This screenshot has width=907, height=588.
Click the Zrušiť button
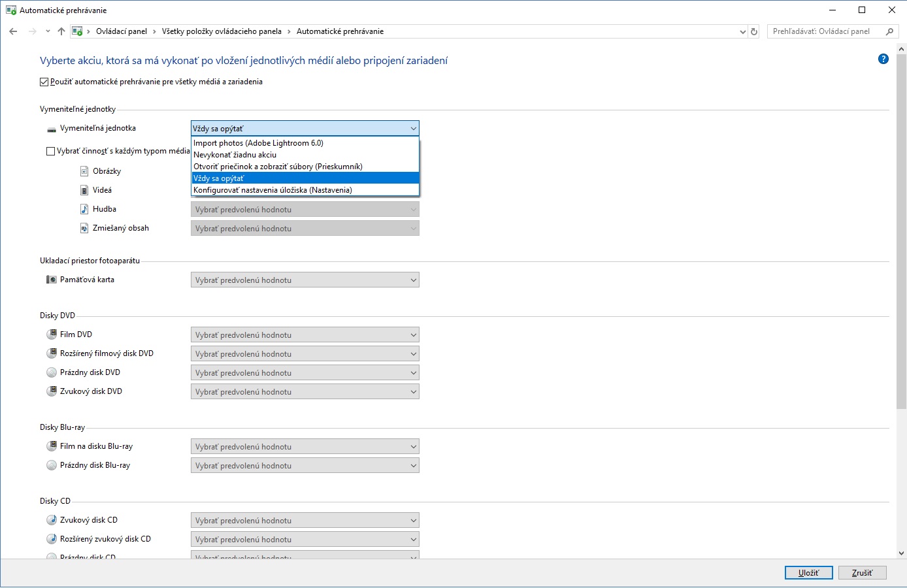[863, 573]
